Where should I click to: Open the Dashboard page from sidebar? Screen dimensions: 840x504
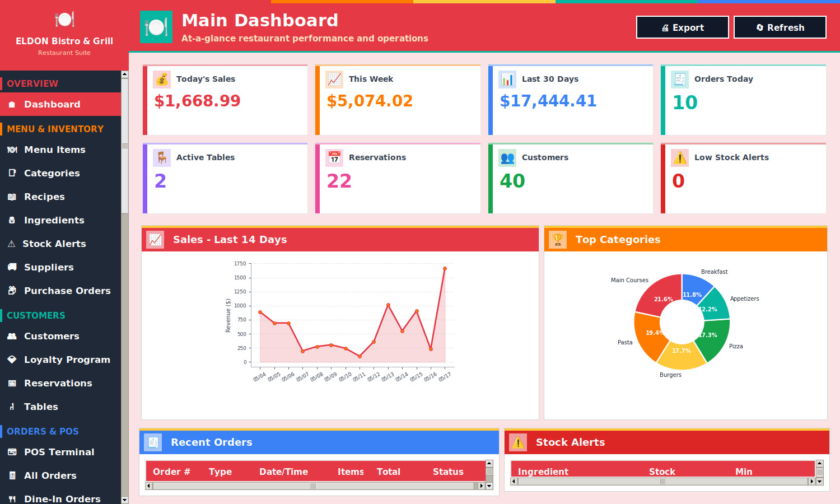point(60,105)
